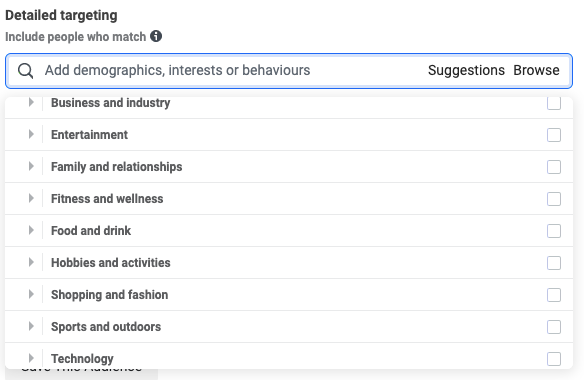
Task: Expand the Entertainment category arrow
Action: click(x=31, y=134)
